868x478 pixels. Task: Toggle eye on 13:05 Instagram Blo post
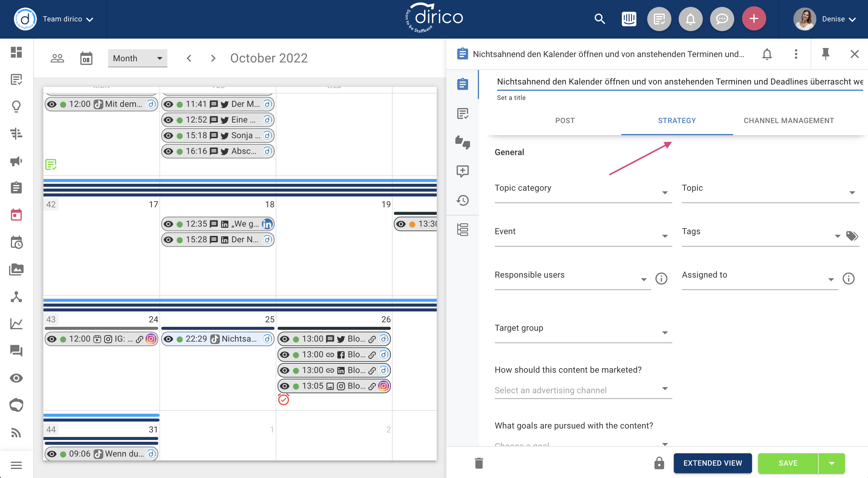tap(285, 386)
